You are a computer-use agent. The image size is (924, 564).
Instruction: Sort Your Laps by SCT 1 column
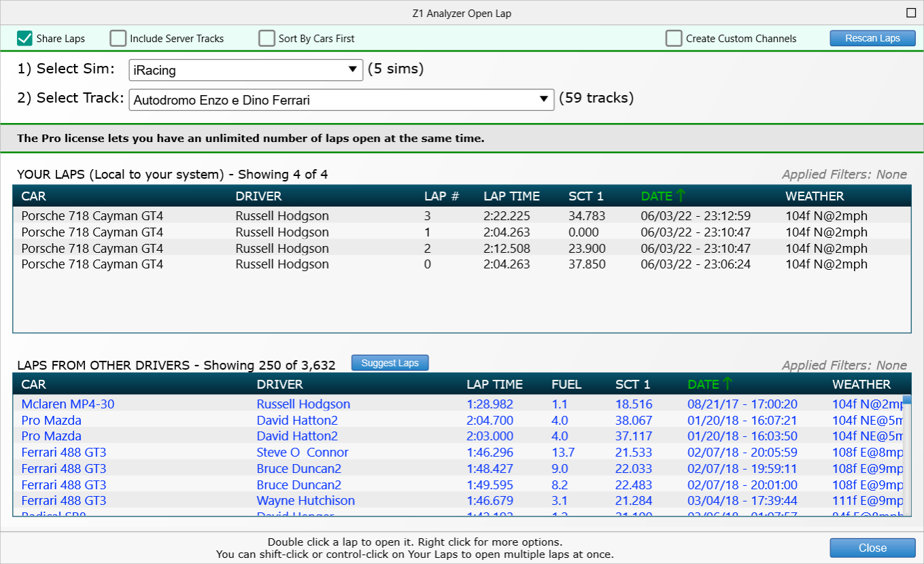coord(586,196)
